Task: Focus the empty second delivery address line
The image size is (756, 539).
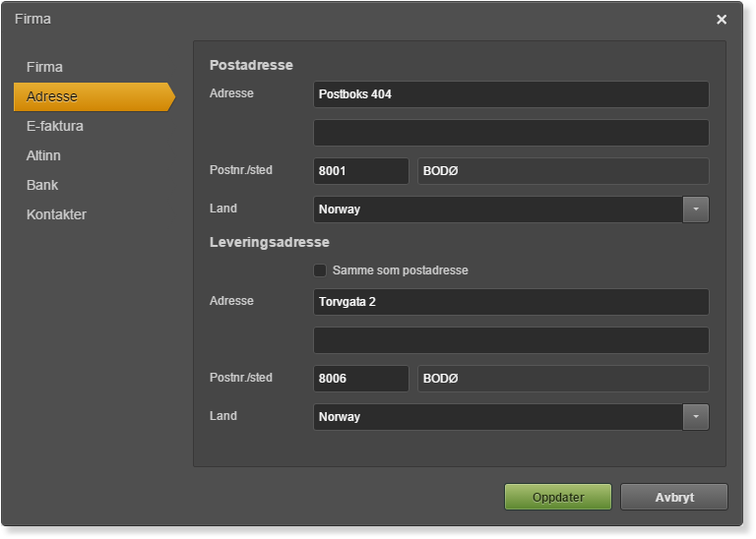Action: click(x=511, y=340)
